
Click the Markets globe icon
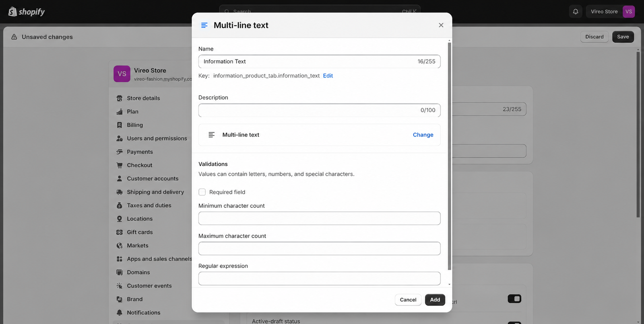[x=120, y=246]
